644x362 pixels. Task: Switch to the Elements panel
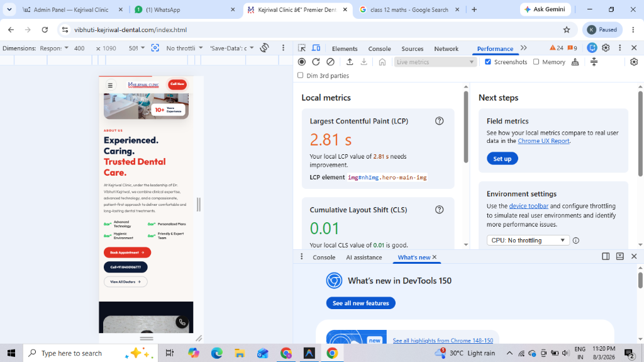coord(345,48)
